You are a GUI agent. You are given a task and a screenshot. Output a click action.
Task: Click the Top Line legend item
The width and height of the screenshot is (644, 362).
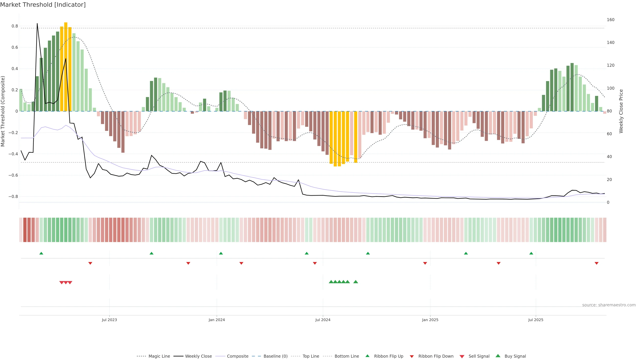311,356
